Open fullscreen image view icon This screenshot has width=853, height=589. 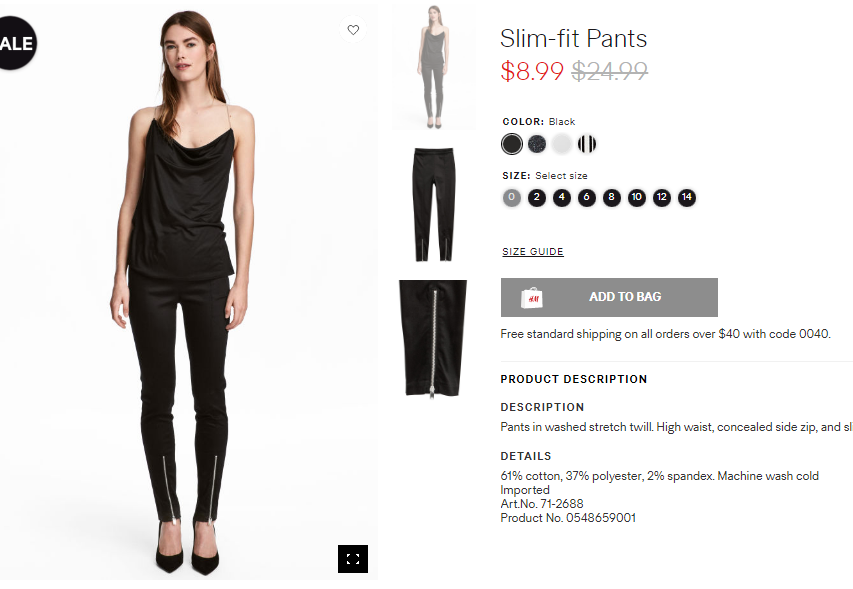click(353, 559)
